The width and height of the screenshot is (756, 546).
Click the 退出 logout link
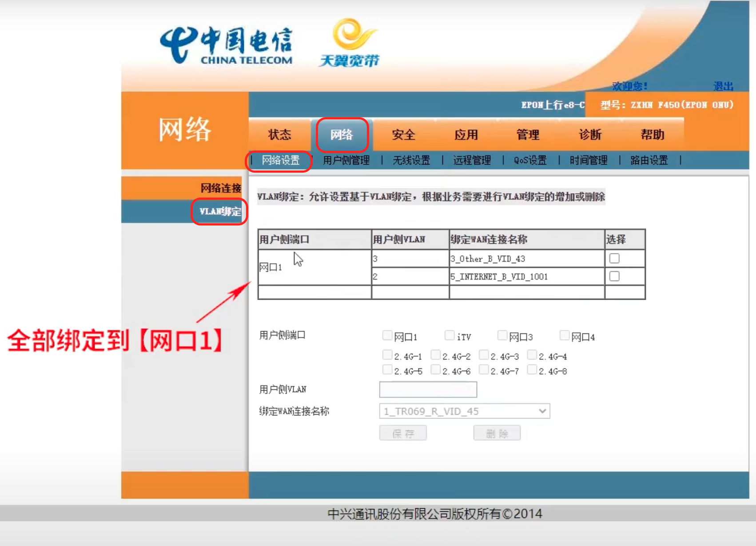tap(723, 86)
